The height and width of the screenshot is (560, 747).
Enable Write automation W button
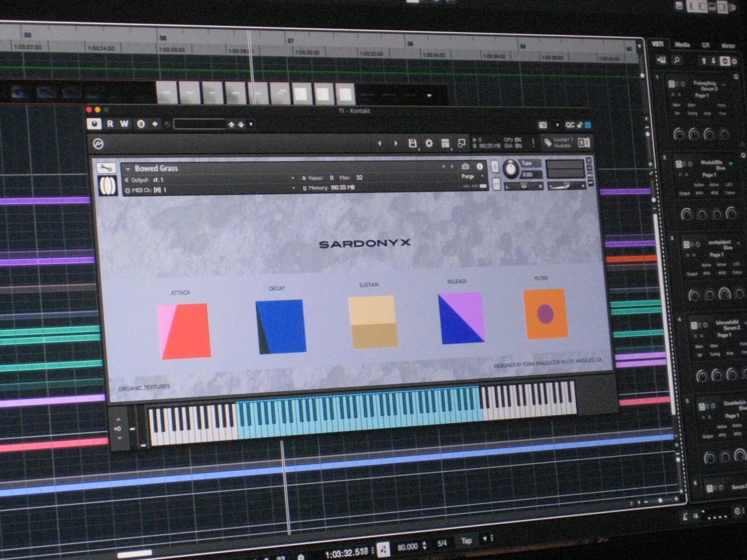coord(124,124)
